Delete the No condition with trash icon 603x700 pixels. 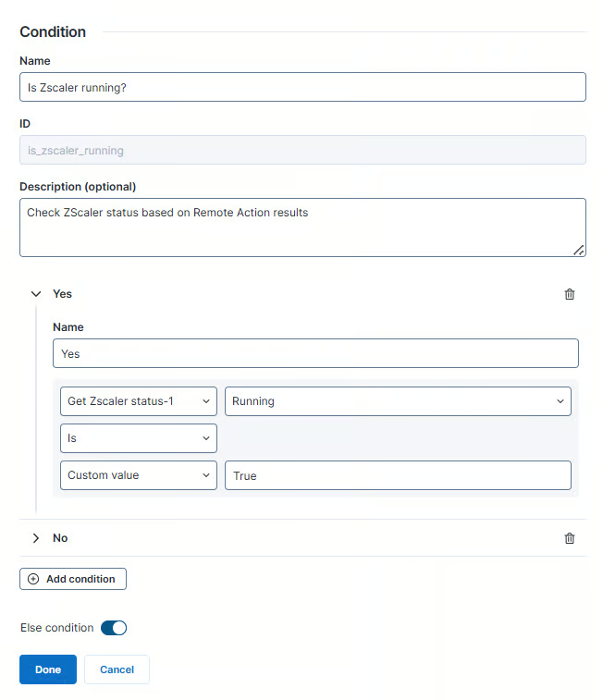(570, 538)
